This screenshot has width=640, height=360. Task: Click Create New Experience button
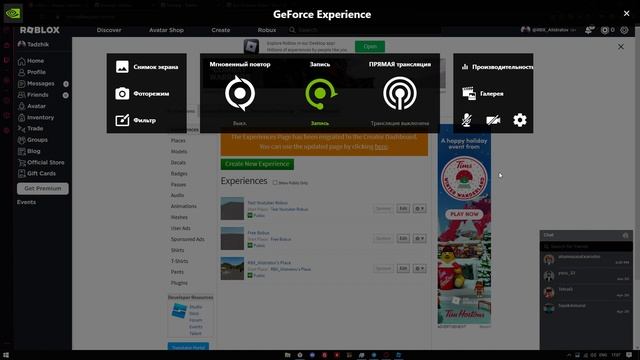tap(257, 164)
